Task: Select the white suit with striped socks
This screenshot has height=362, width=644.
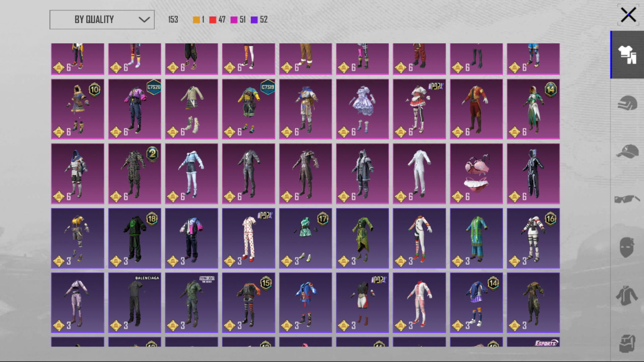Action: point(419,238)
